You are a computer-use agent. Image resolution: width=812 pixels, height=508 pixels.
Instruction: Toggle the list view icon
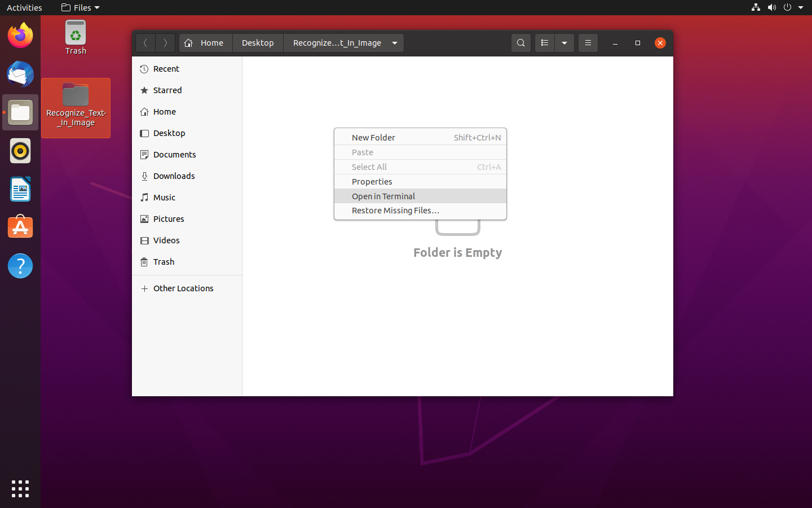pyautogui.click(x=544, y=43)
